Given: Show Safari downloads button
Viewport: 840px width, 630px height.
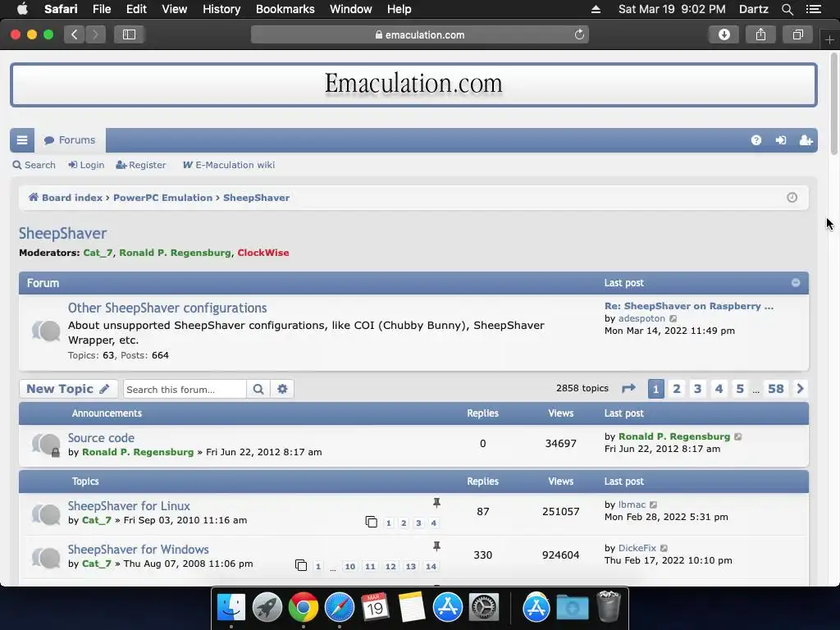Looking at the screenshot, I should [724, 34].
